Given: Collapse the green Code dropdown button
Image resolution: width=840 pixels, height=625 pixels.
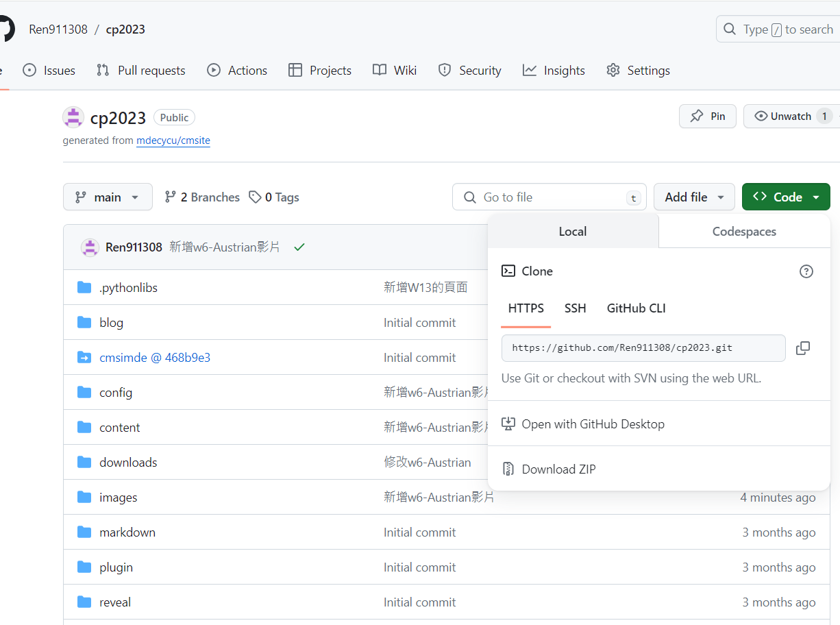Looking at the screenshot, I should [x=786, y=197].
